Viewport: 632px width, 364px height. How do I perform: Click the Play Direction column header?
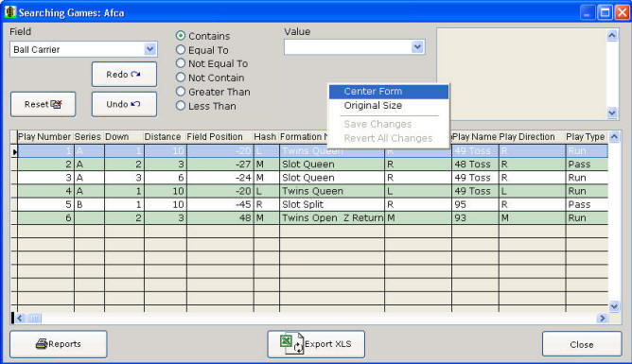(532, 137)
